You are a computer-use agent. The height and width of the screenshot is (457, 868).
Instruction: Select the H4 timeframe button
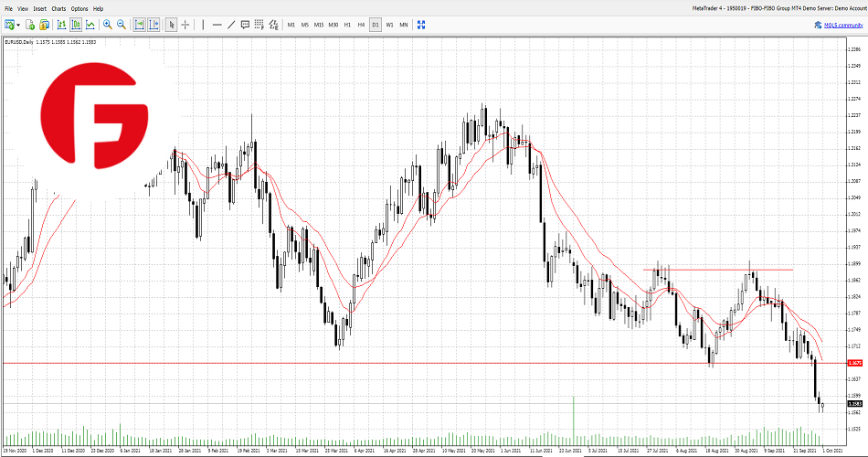pos(361,25)
